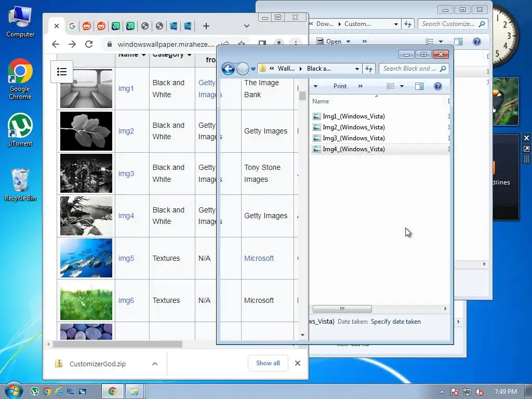532x399 pixels.
Task: Open Internet Explorer from the taskbar quick launch
Action: [x=59, y=392]
